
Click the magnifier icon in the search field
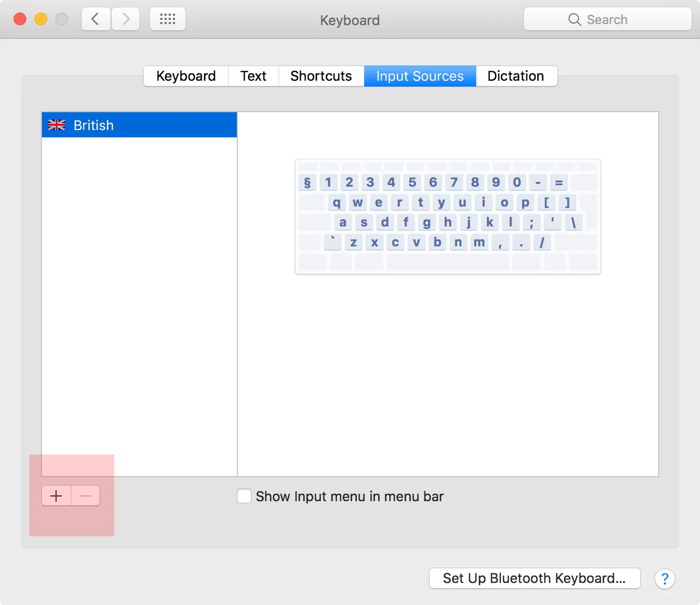pyautogui.click(x=574, y=19)
